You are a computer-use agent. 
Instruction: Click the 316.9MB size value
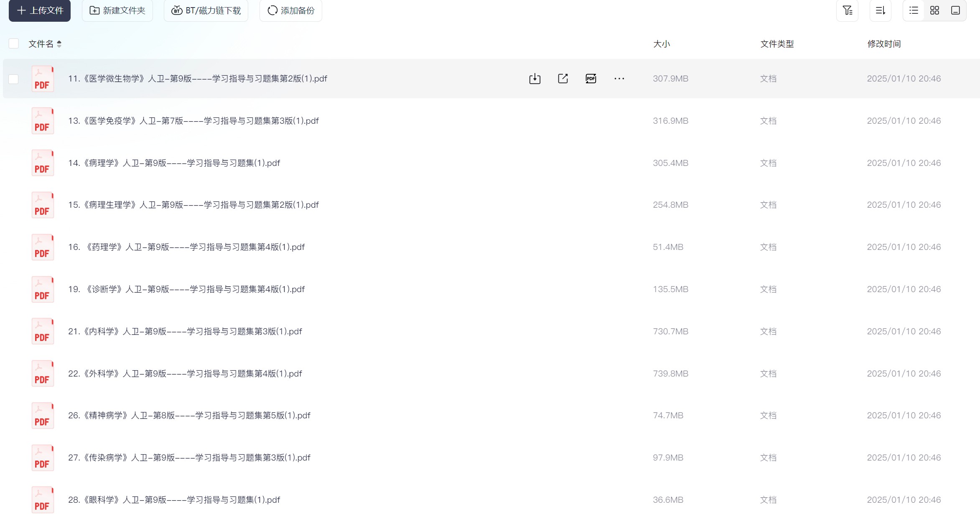[670, 121]
